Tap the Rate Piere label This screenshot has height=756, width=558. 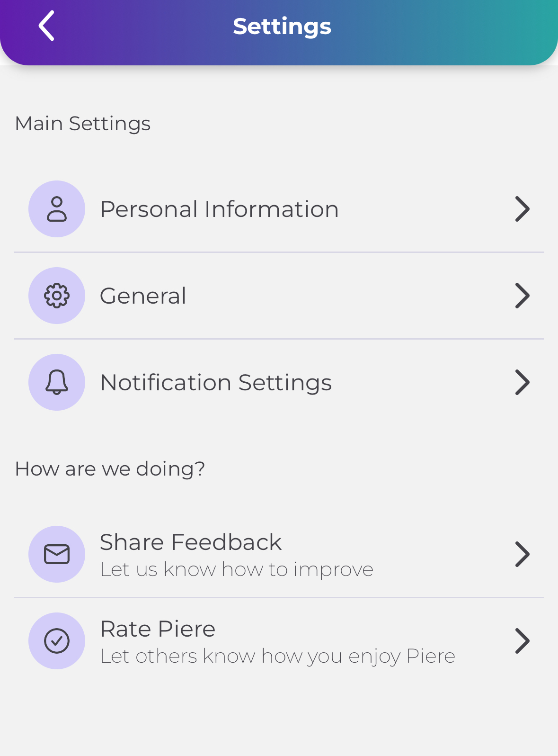[158, 629]
